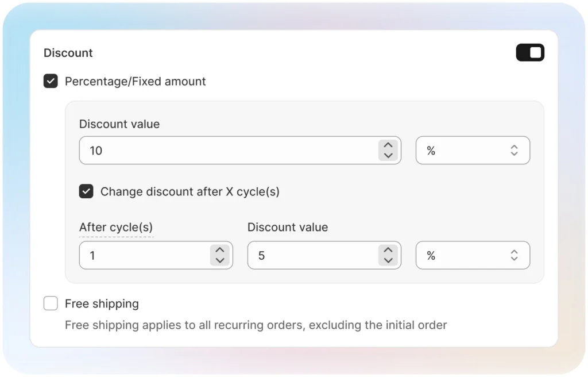The width and height of the screenshot is (588, 377).
Task: Open the second percentage unit dropdown
Action: (x=473, y=255)
